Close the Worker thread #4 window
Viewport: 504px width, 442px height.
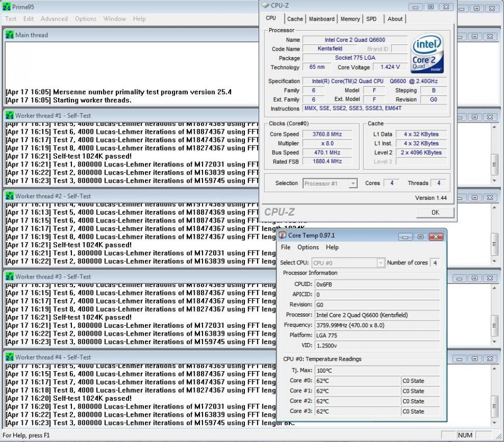(x=490, y=359)
